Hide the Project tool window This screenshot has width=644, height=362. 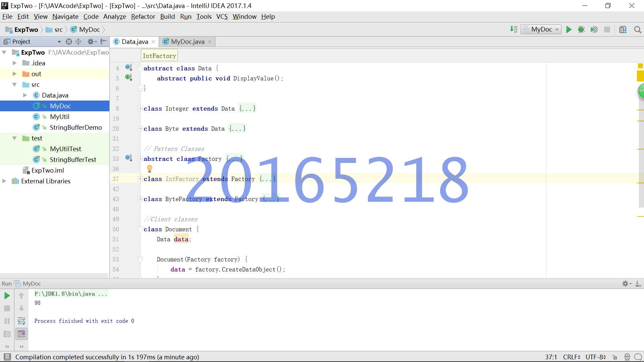(104, 42)
